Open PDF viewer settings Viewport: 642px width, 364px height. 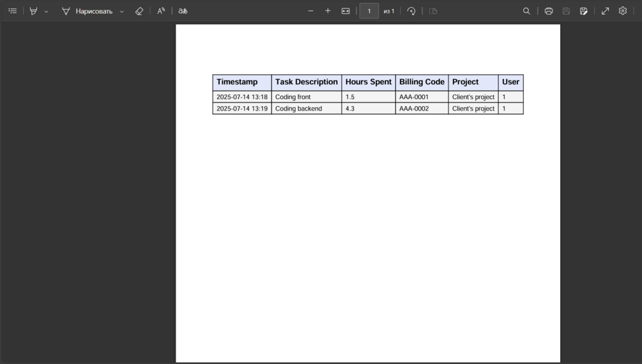(x=623, y=11)
